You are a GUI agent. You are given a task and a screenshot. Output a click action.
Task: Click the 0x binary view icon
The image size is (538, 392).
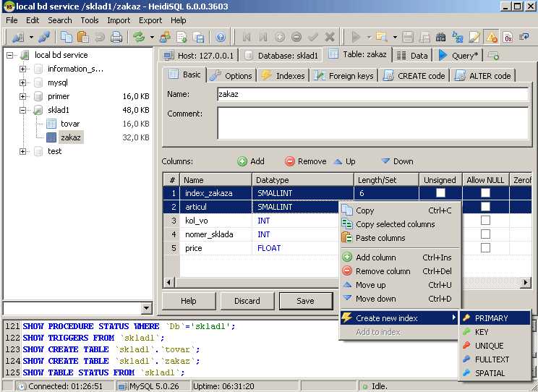pyautogui.click(x=508, y=37)
